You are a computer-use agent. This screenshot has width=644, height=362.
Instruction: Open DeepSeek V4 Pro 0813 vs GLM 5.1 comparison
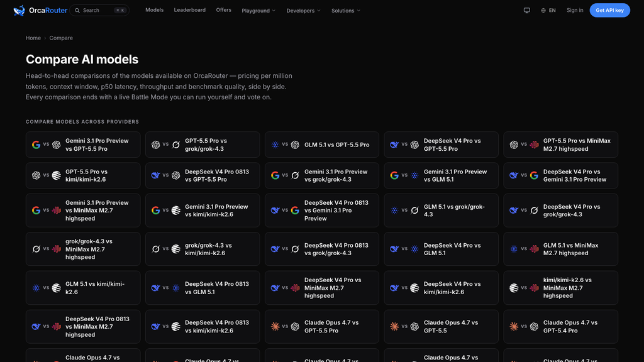203,288
